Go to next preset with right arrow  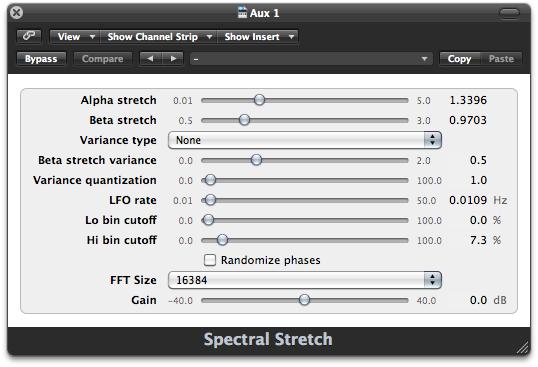[173, 59]
